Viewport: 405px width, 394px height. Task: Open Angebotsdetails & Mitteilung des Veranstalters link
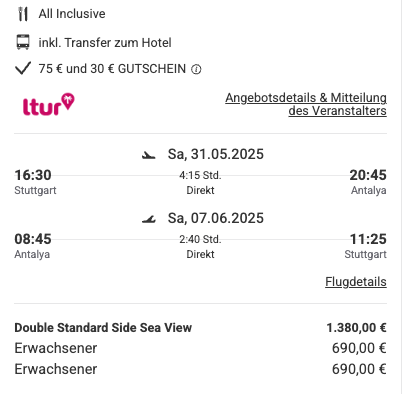(x=306, y=104)
